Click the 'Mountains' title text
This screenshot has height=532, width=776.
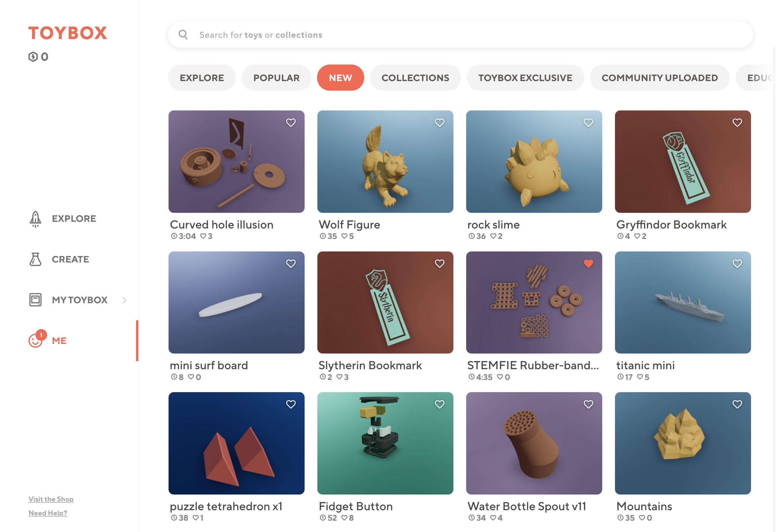[644, 507]
